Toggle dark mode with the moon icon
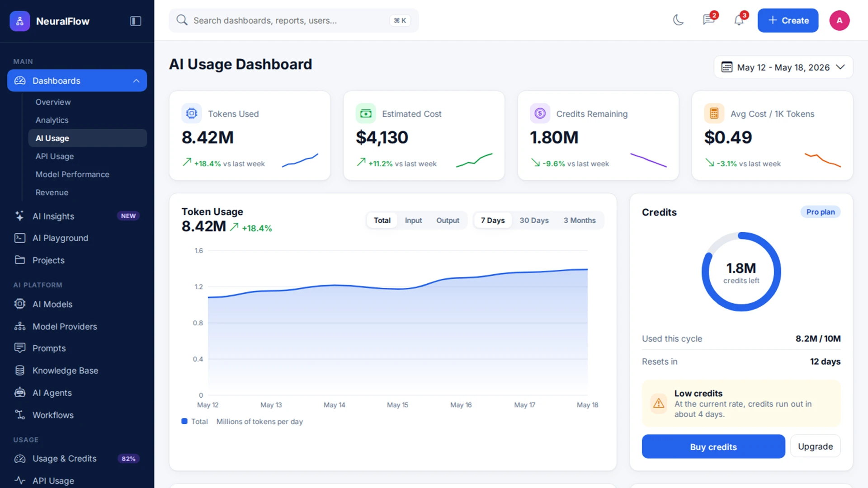Viewport: 868px width, 488px height. [678, 20]
